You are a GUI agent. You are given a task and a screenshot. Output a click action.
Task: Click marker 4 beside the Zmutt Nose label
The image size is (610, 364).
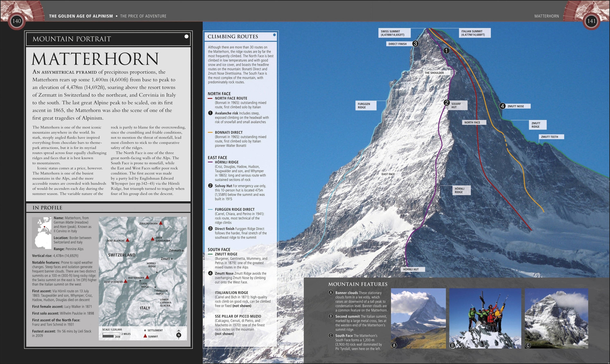(502, 106)
